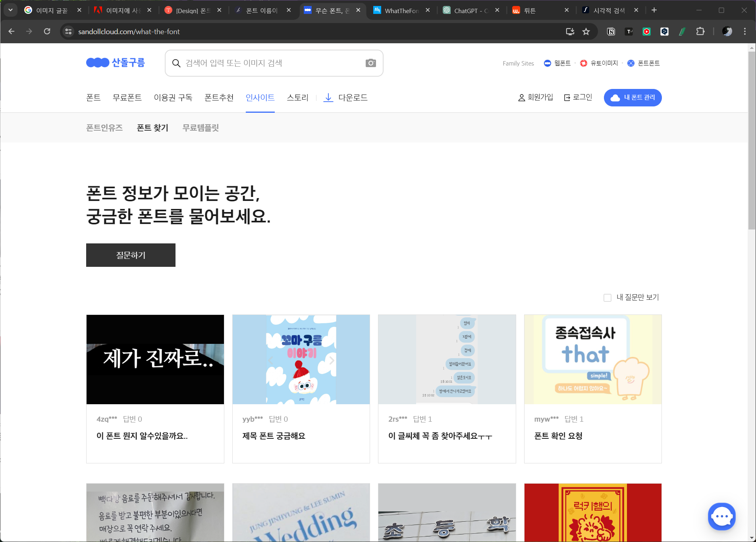Open the 제가 진짜로 question thumbnail
The height and width of the screenshot is (542, 756).
pyautogui.click(x=155, y=359)
